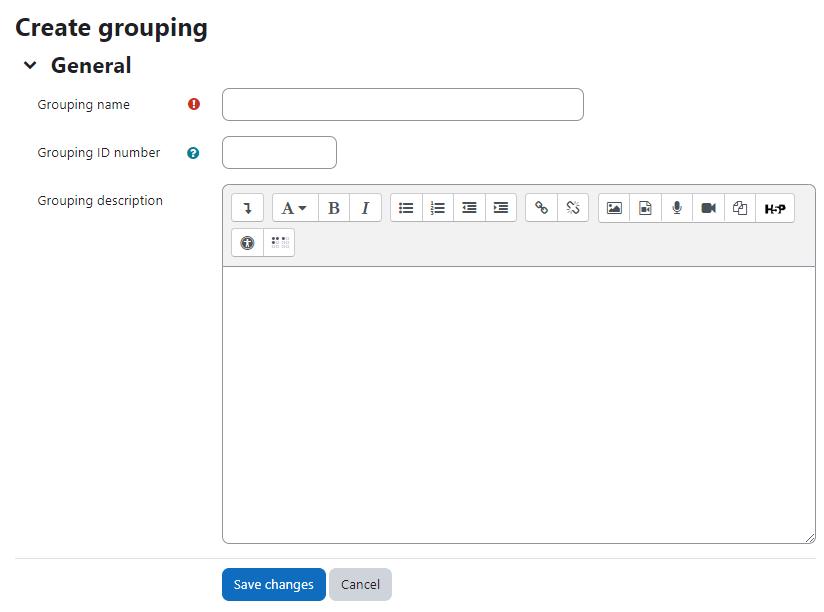Click the unlink icon

573,208
